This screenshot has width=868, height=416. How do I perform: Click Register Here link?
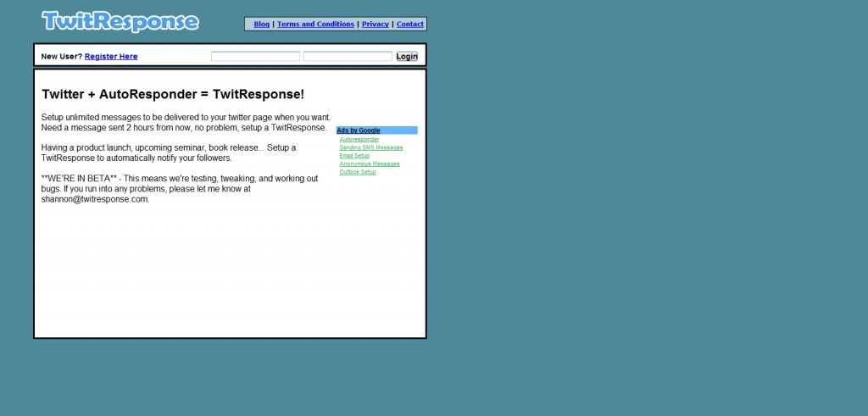[111, 57]
